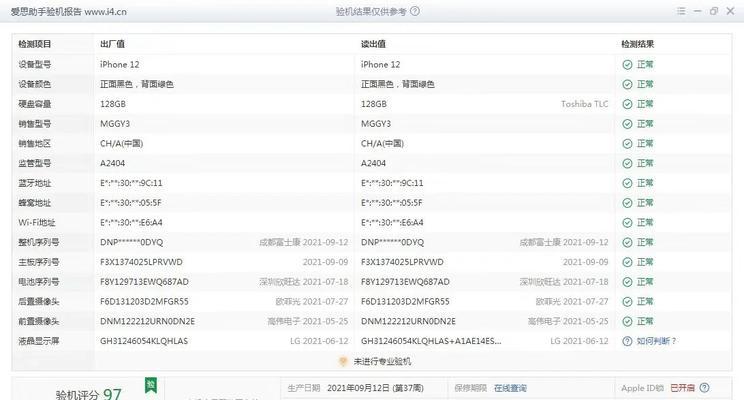Click the red 已开启 Apple ID status
Viewport: 744px width, 400px height.
click(x=682, y=388)
